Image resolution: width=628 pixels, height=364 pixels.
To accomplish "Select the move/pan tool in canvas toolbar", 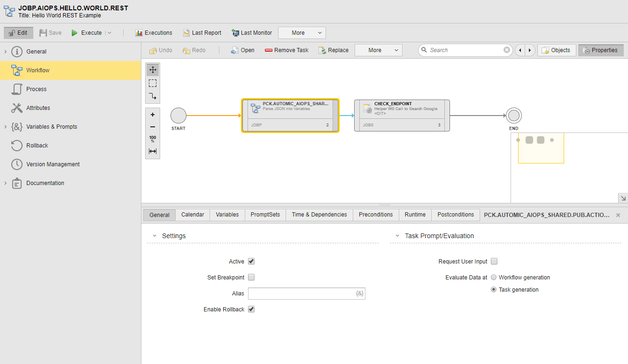I will 153,70.
